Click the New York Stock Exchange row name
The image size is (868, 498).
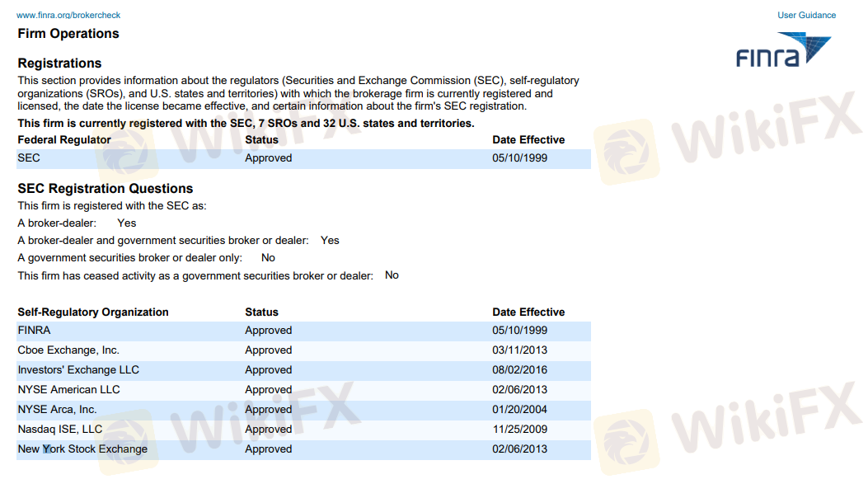[82, 449]
